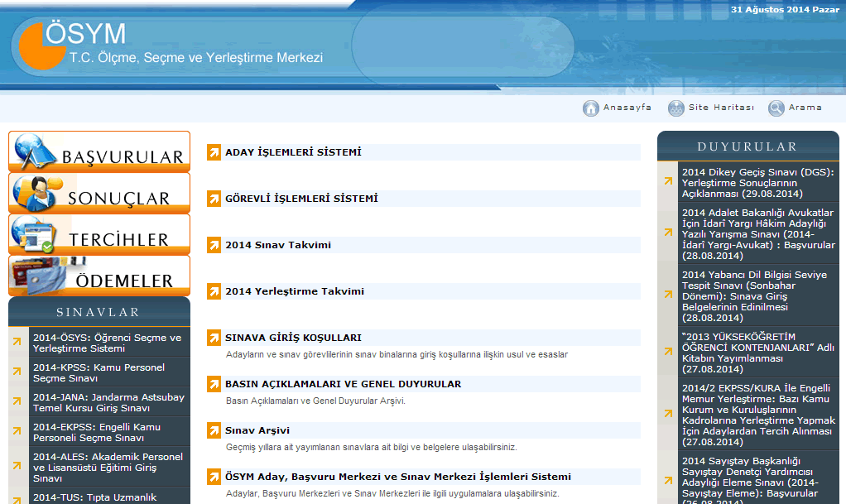
Task: Click arrow icon beside 2014 Yerleştirme Takvimi
Action: 214,292
